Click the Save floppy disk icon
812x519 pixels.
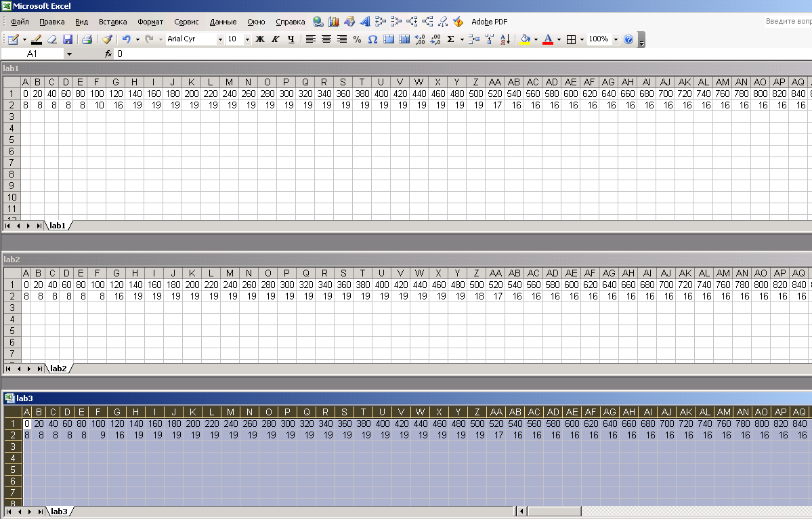coord(67,39)
